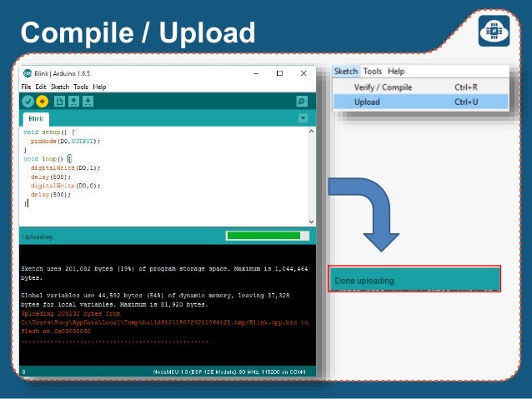
Task: Click the Verify checkmark toolbar icon
Action: [28, 101]
